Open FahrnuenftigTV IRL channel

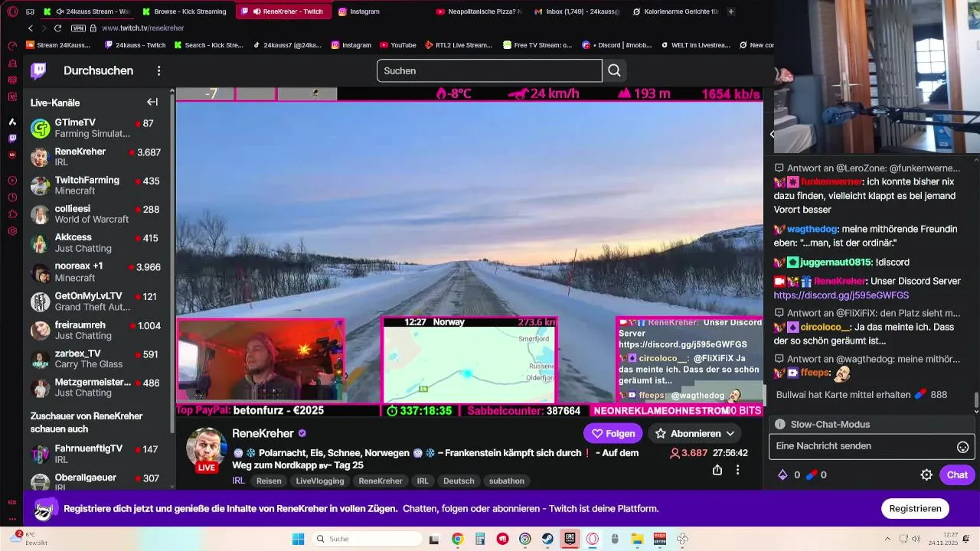click(96, 454)
